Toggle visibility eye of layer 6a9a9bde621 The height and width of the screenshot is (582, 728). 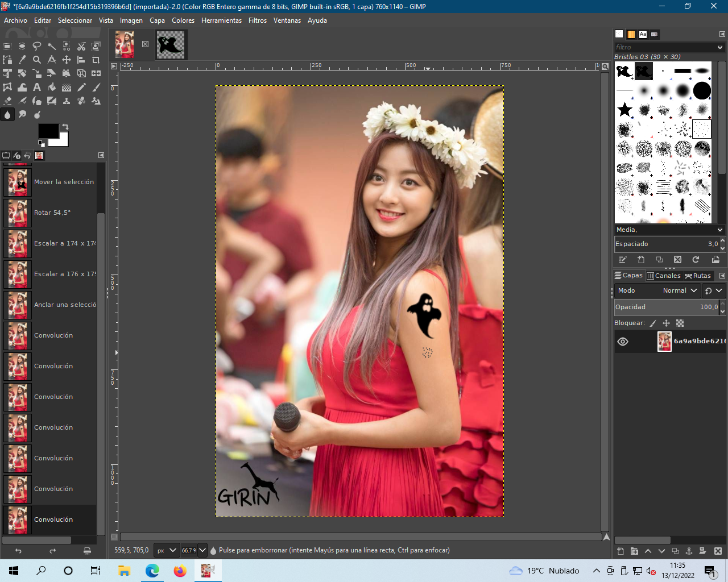tap(623, 342)
